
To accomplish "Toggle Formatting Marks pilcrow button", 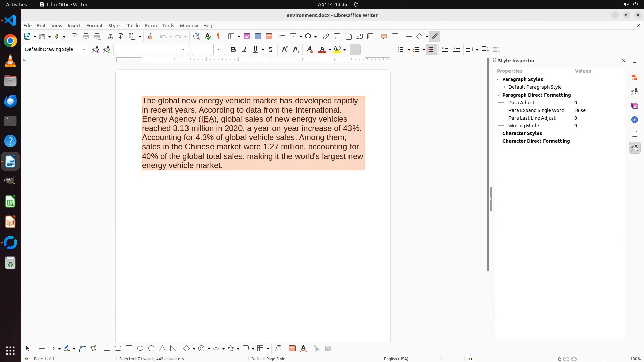I will tap(218, 37).
